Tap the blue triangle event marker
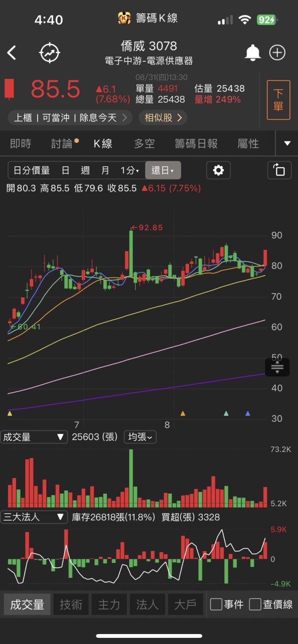The width and height of the screenshot is (298, 644). pos(248,413)
